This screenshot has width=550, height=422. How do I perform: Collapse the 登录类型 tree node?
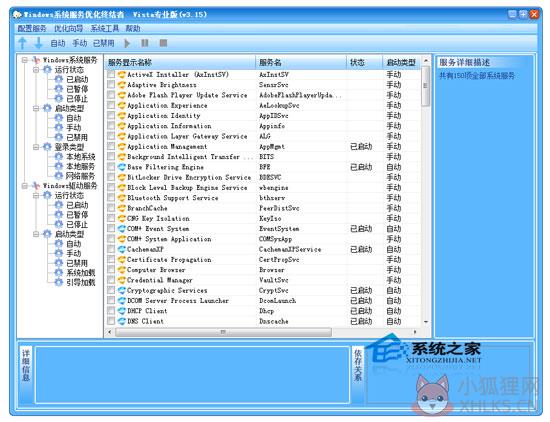[x=36, y=147]
